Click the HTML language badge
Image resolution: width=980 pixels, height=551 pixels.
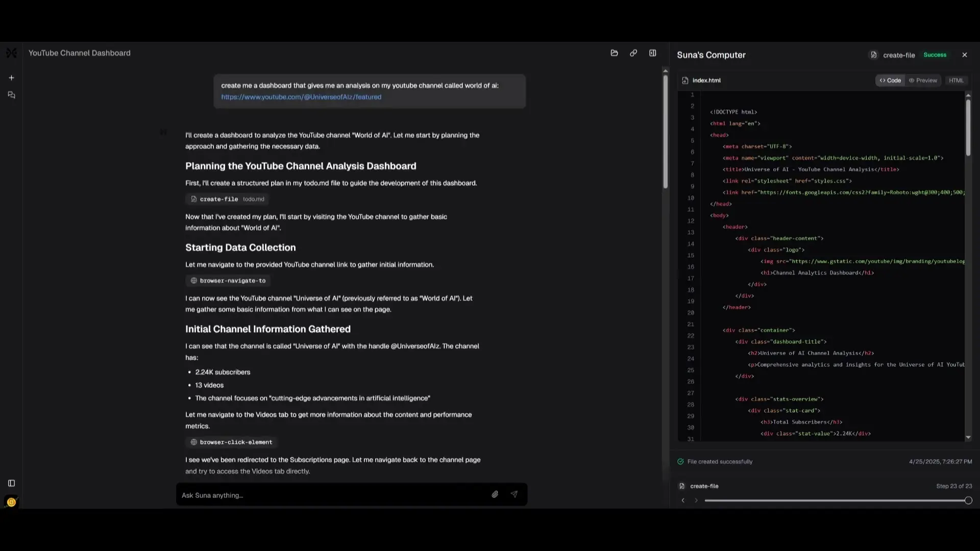click(956, 81)
